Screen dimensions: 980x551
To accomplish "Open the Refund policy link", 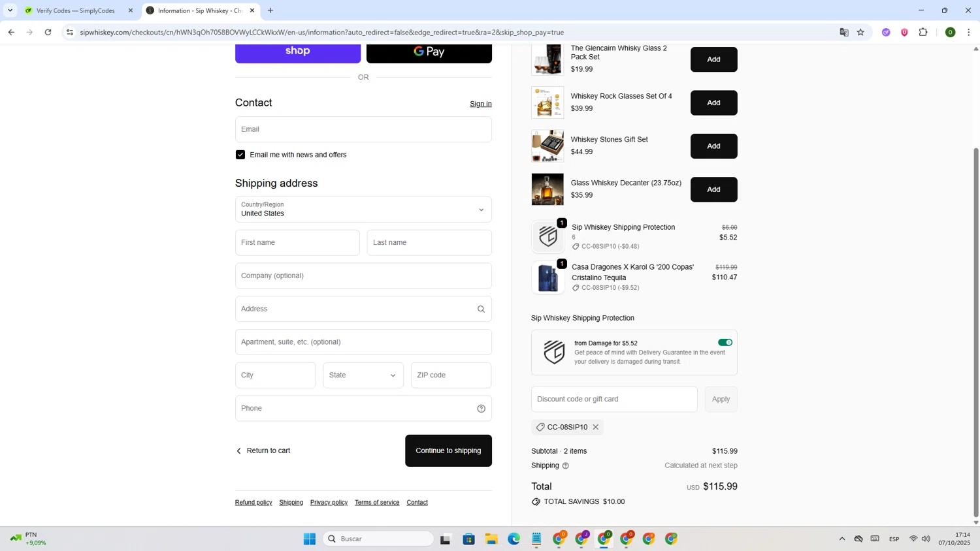I will (253, 503).
